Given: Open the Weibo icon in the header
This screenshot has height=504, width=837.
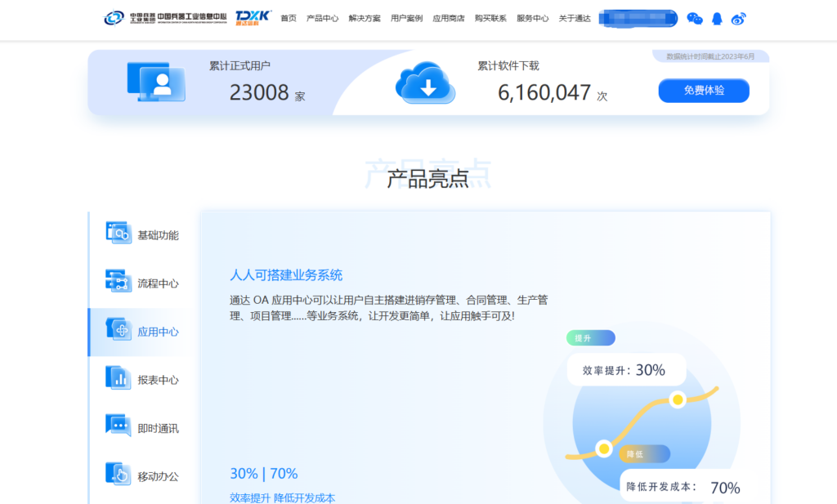Looking at the screenshot, I should click(x=738, y=18).
